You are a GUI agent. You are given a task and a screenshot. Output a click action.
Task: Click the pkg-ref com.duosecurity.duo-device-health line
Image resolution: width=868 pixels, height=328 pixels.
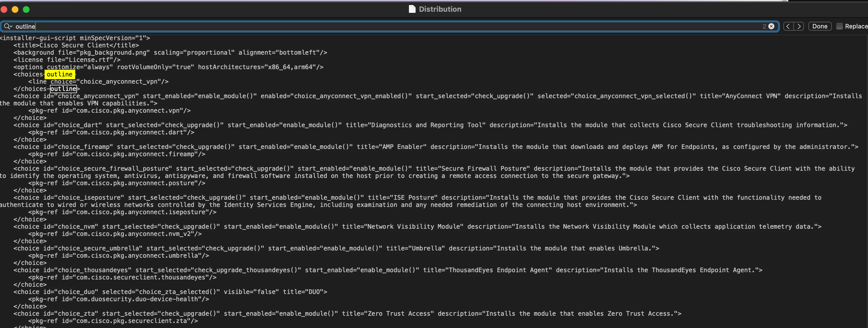[119, 299]
